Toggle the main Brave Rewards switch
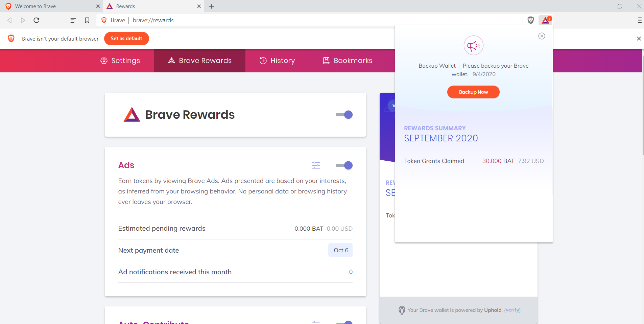This screenshot has width=644, height=324. point(344,115)
